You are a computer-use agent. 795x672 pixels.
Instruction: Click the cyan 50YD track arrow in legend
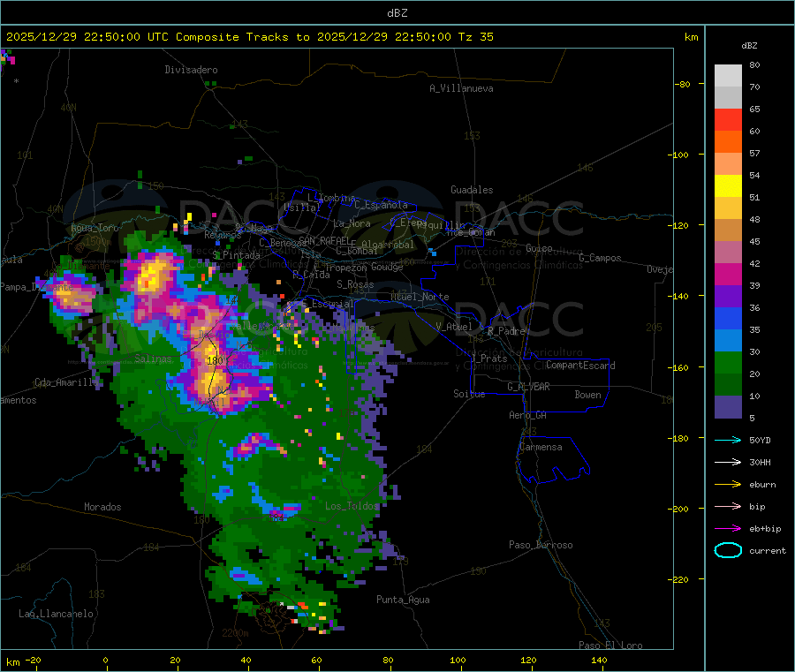coord(728,440)
